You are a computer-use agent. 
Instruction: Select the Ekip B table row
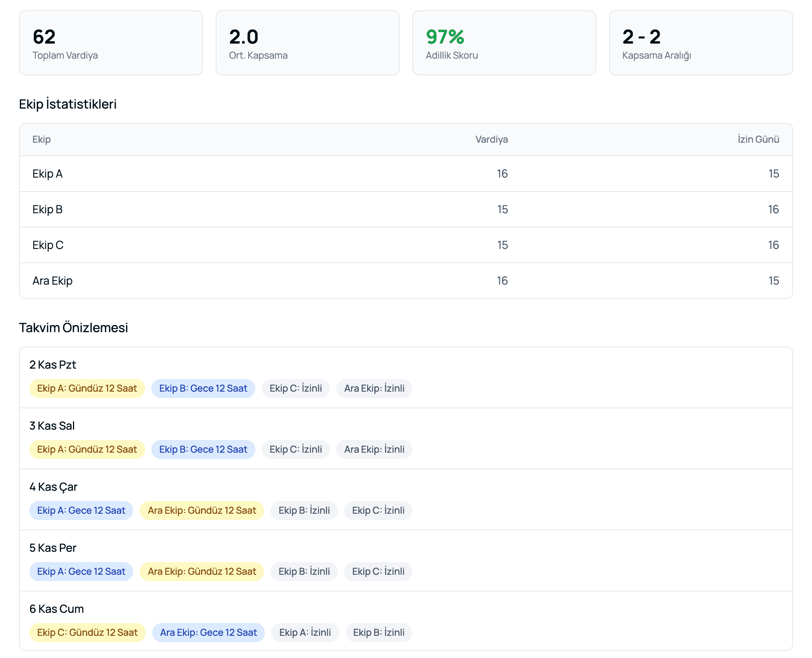pos(406,209)
